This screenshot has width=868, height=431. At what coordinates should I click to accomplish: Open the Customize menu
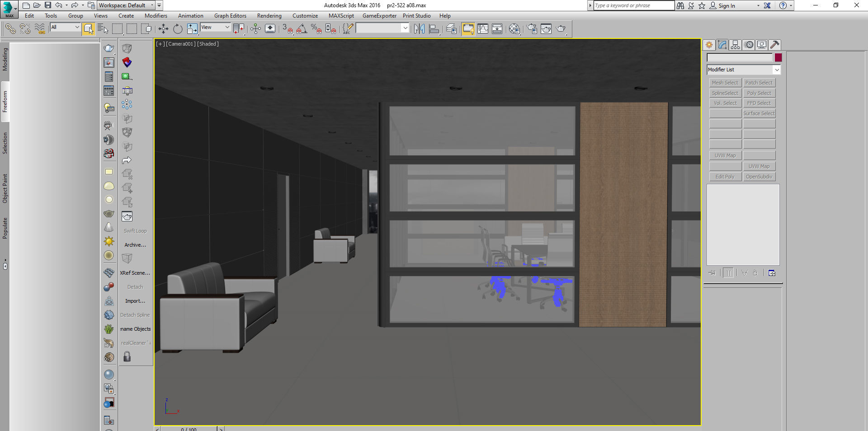(305, 16)
